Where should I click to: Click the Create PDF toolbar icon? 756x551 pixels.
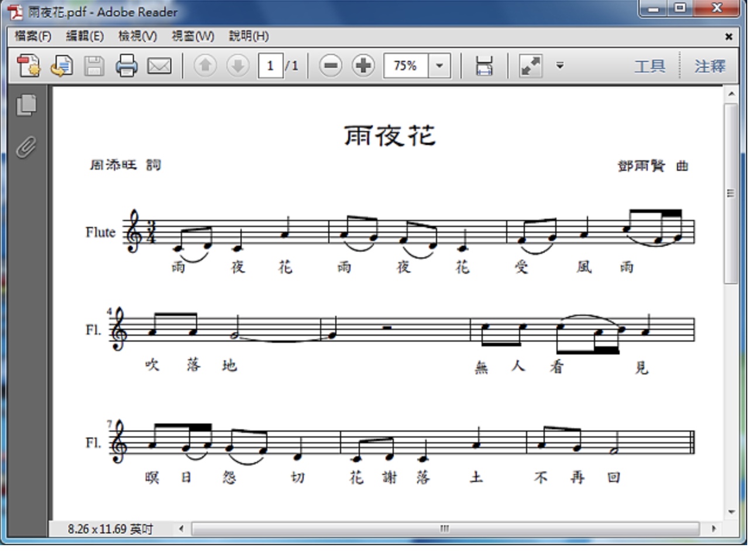pos(28,66)
